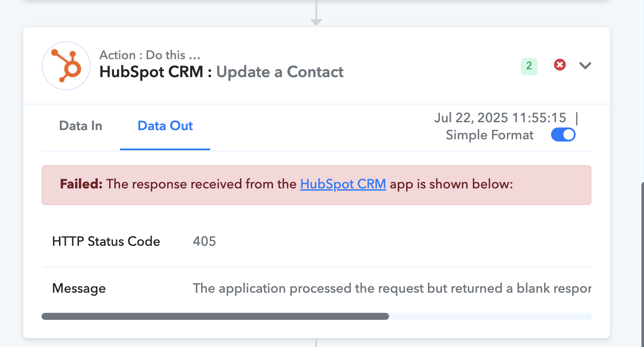
Task: Collapse the action step with the chevron
Action: pyautogui.click(x=585, y=66)
